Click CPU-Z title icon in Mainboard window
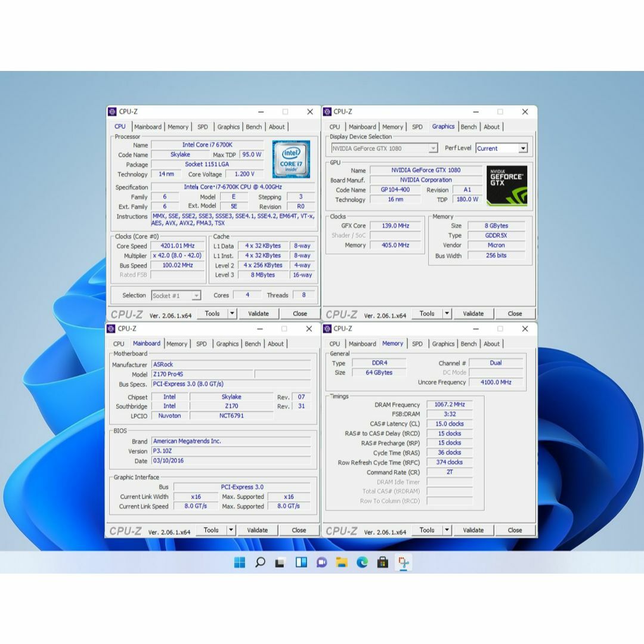This screenshot has width=644, height=644. point(111,329)
